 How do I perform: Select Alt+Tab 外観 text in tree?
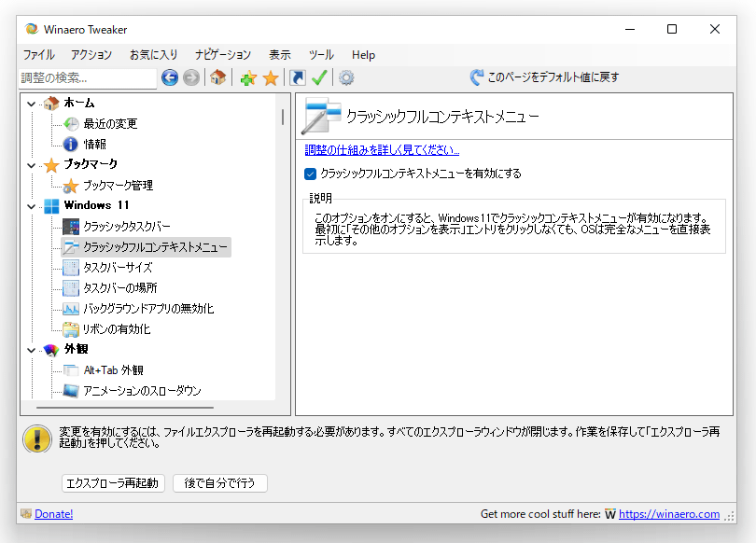113,370
